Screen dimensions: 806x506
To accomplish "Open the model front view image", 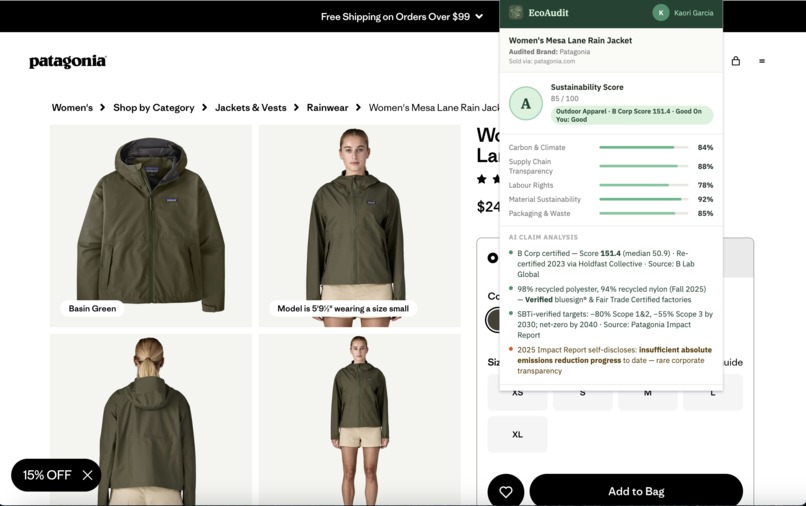I will pos(360,226).
